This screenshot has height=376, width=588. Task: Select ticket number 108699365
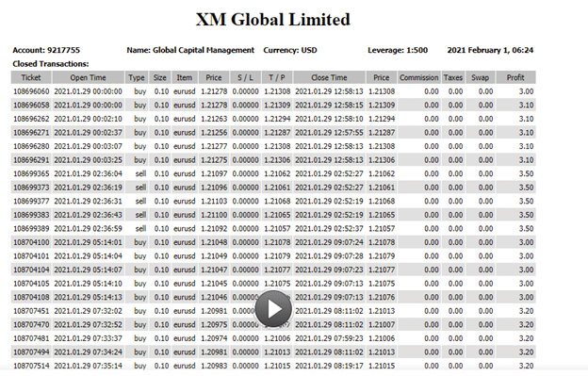[x=31, y=174]
